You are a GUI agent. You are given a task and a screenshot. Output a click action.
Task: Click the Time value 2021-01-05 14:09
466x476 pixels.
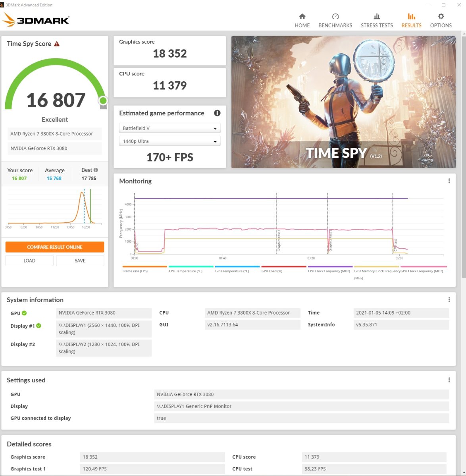pyautogui.click(x=401, y=313)
